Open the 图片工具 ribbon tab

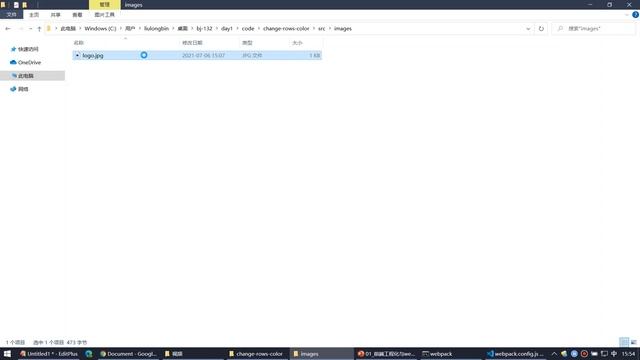[104, 15]
